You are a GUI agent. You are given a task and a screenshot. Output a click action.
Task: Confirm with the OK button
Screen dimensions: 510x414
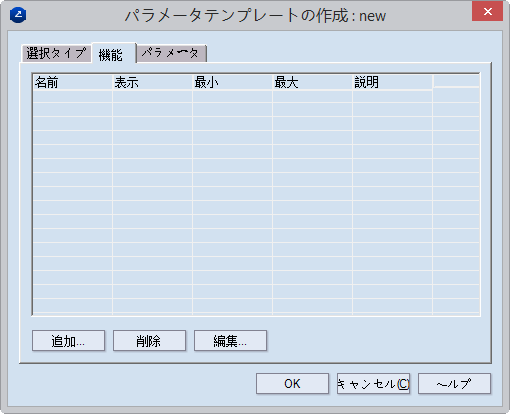[x=292, y=384]
